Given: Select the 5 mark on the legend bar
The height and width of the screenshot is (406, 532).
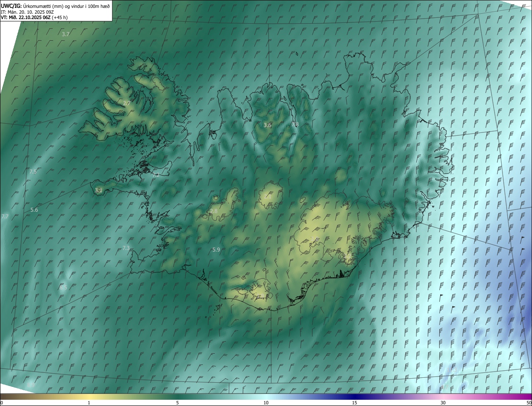Looking at the screenshot, I should point(177,403).
